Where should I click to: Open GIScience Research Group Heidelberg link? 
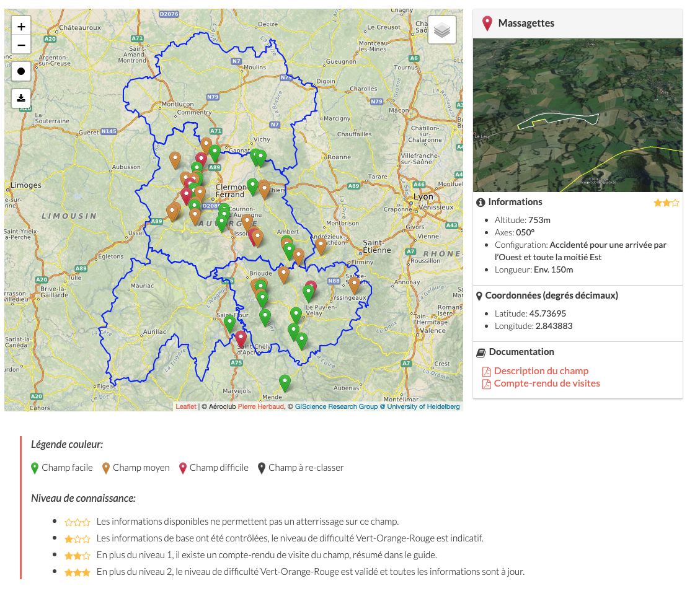coord(377,407)
